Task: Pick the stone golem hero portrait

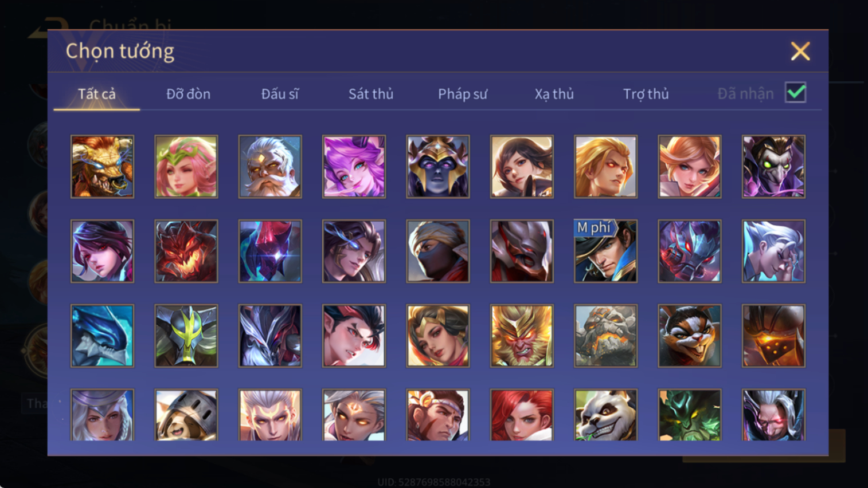Action: coord(605,336)
